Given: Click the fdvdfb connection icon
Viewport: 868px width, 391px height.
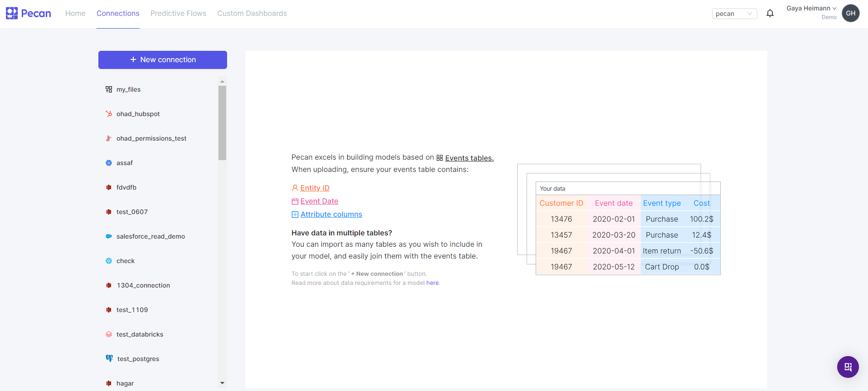Looking at the screenshot, I should pyautogui.click(x=109, y=187).
